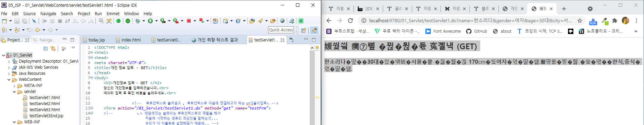Screen dimensions: 644x125
Task: Click the Suspend debug icon
Action: (x=52, y=21)
